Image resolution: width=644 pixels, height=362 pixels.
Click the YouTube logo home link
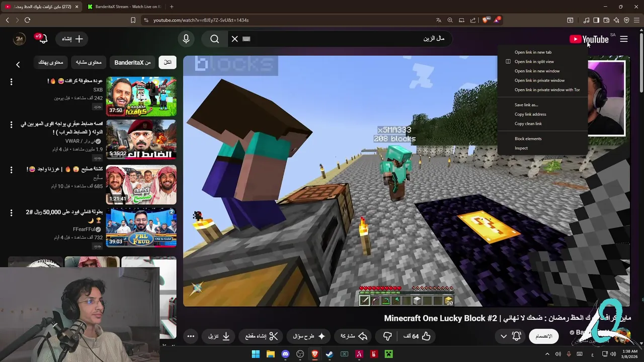pyautogui.click(x=589, y=39)
